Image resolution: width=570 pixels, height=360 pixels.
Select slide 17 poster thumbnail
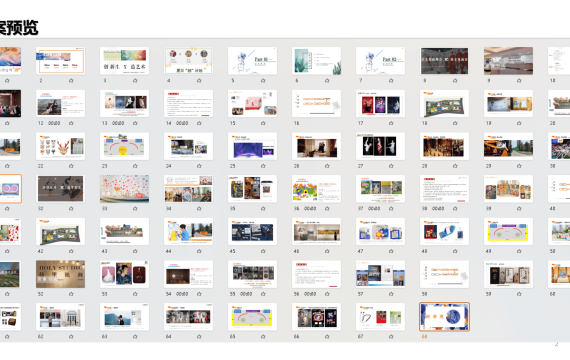[x=380, y=103]
